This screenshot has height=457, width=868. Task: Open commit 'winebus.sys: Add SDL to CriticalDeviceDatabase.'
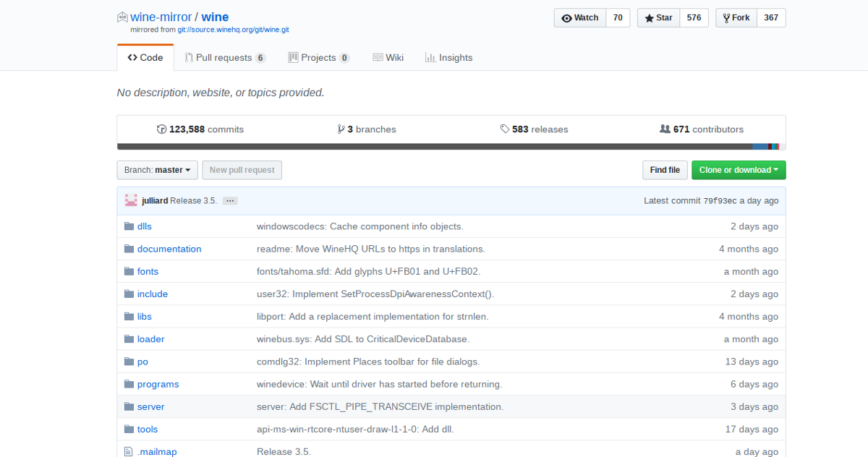[363, 338]
